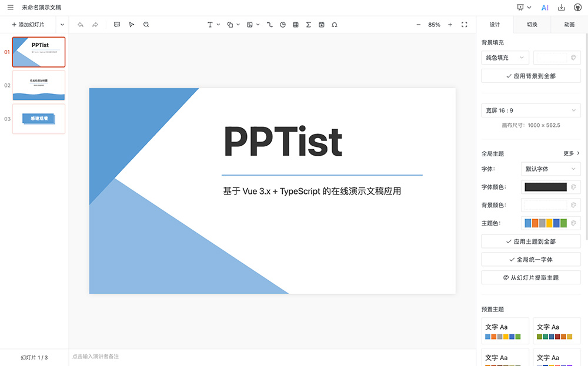Open the shape insertion tool
The width and height of the screenshot is (588, 366).
tap(230, 24)
